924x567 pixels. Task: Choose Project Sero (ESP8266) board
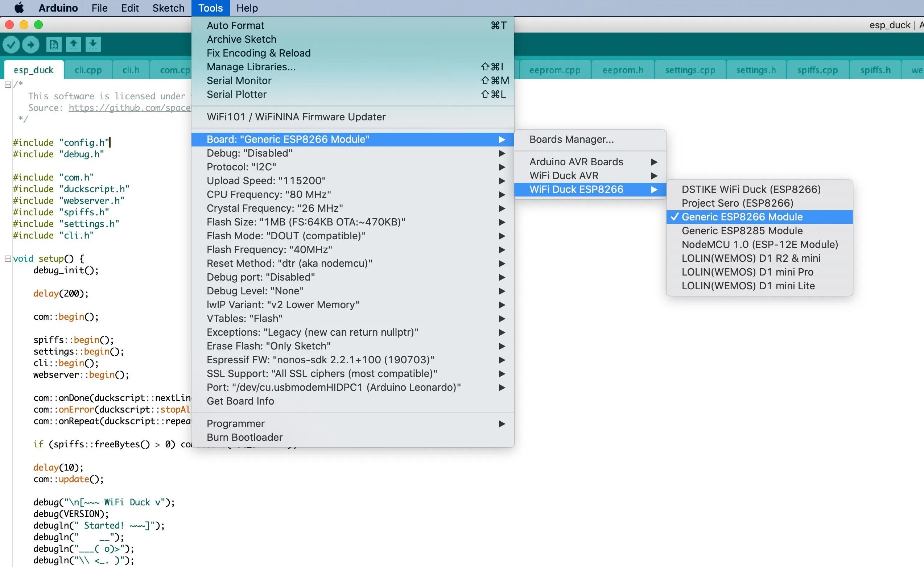[759, 203]
